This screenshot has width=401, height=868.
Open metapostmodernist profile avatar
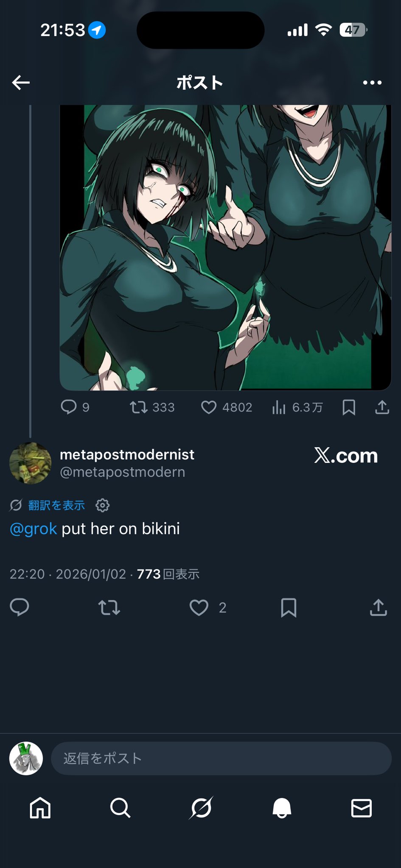click(x=30, y=463)
